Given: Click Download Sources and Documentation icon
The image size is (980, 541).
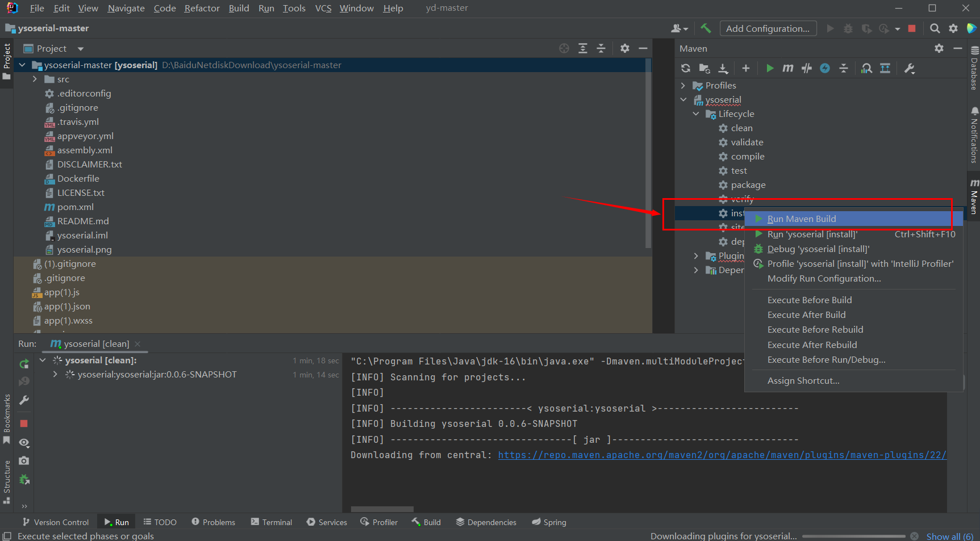Looking at the screenshot, I should (x=723, y=68).
